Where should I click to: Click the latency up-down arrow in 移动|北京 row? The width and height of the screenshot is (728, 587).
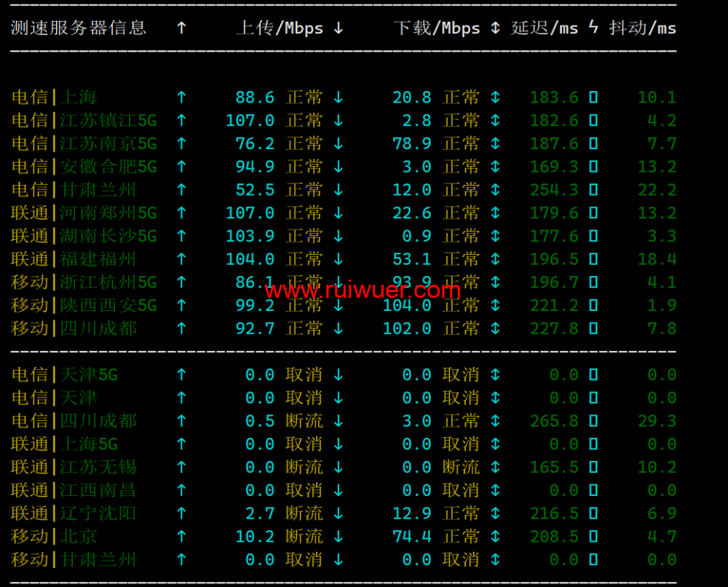(x=495, y=537)
